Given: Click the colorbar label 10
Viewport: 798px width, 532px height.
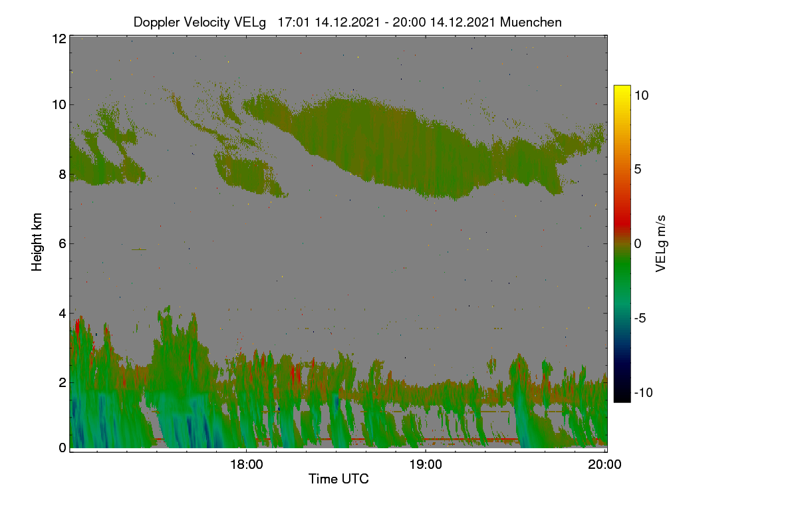Looking at the screenshot, I should [x=642, y=95].
